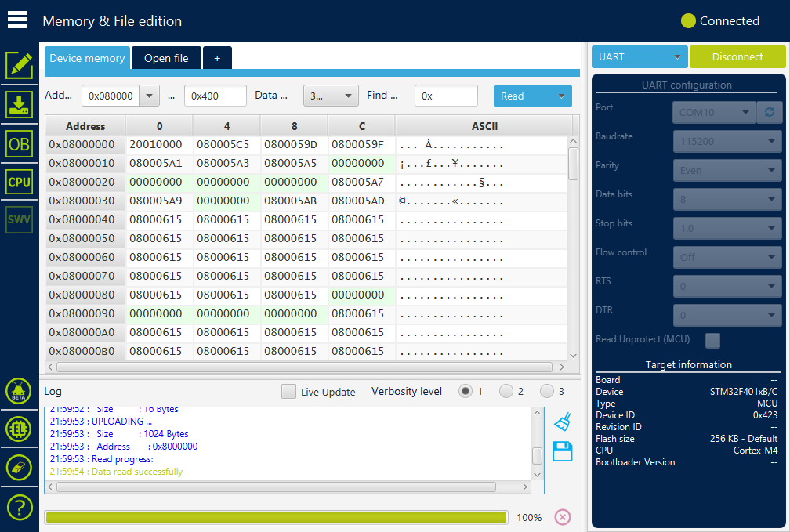Screen dimensions: 790x532
Task: Click address row 0x080000B0
Action: point(85,351)
